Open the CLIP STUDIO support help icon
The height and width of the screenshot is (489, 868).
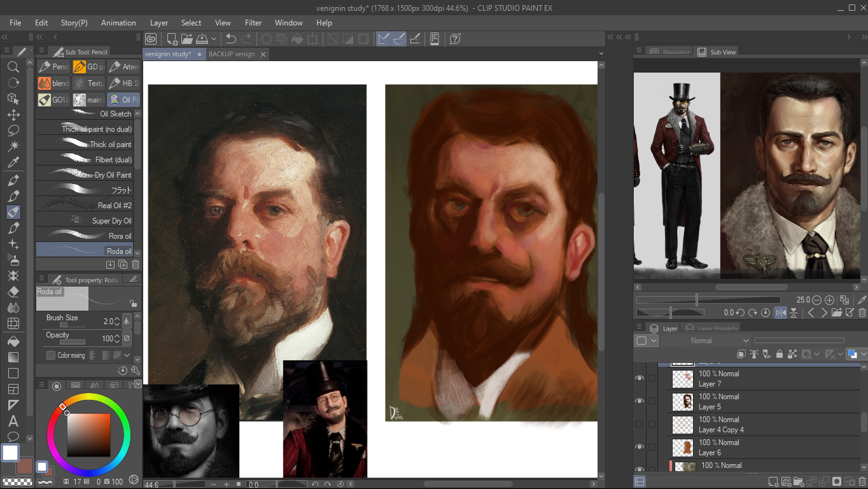pyautogui.click(x=455, y=39)
